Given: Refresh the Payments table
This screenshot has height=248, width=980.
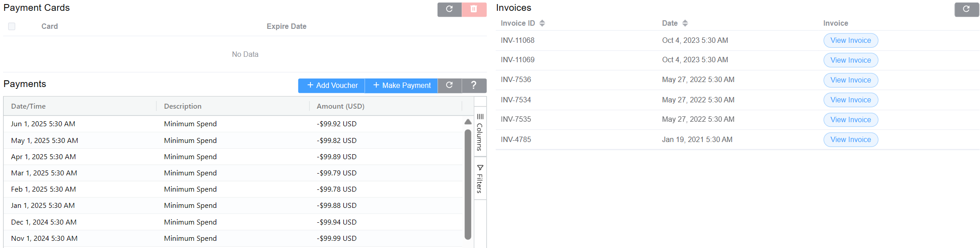Looking at the screenshot, I should pos(449,85).
